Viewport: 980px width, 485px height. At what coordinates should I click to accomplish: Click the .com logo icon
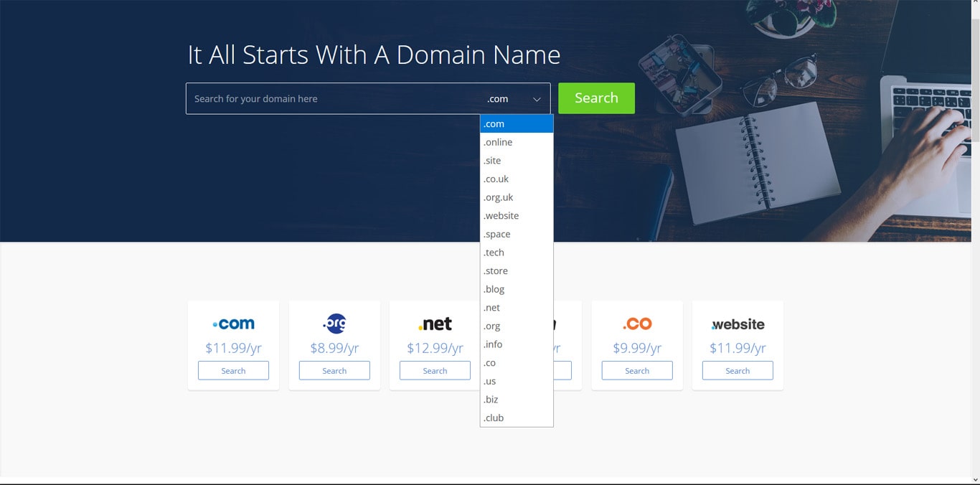click(233, 324)
